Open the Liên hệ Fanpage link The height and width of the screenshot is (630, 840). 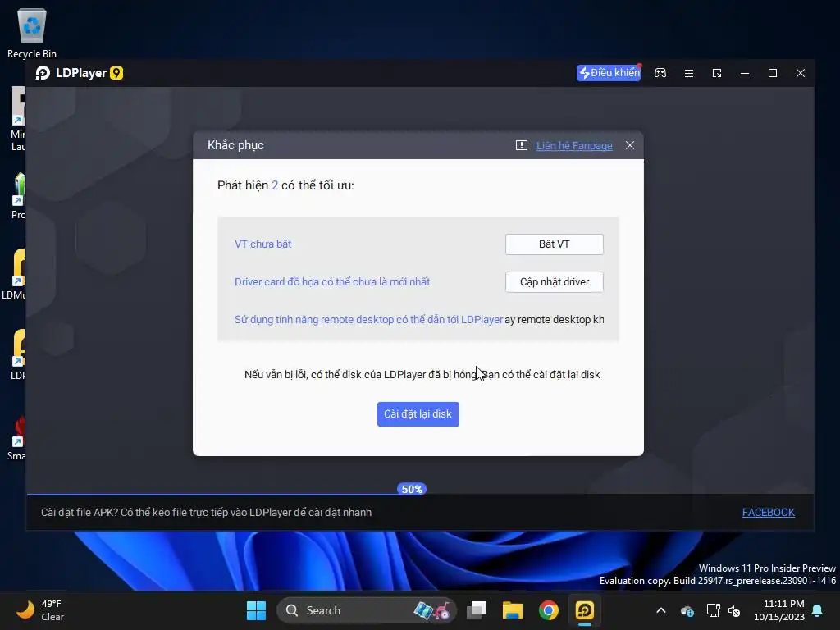(x=574, y=146)
